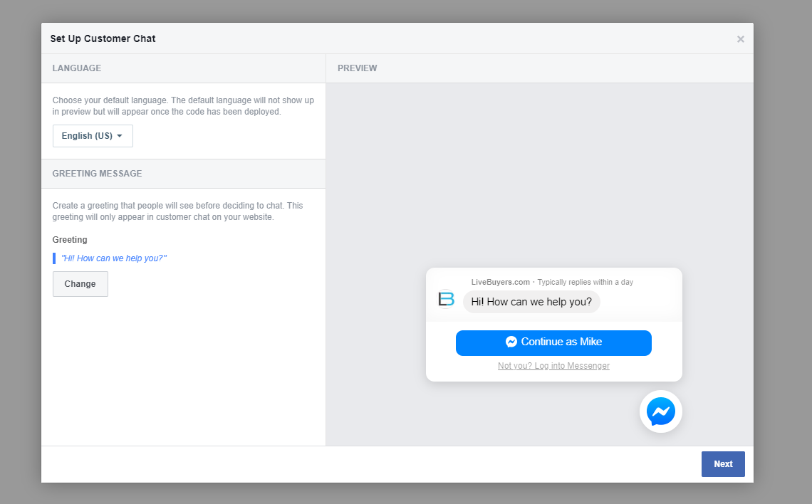Open the English (US) language dropdown
This screenshot has width=812, height=504.
93,135
